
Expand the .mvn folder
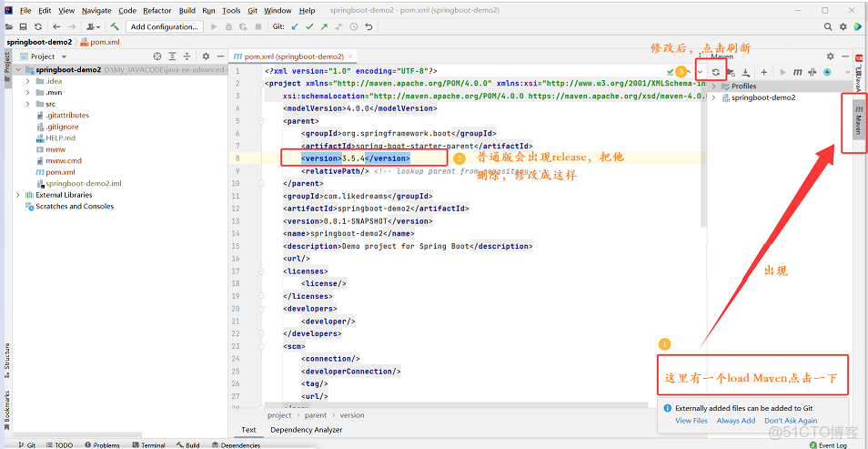(x=27, y=93)
